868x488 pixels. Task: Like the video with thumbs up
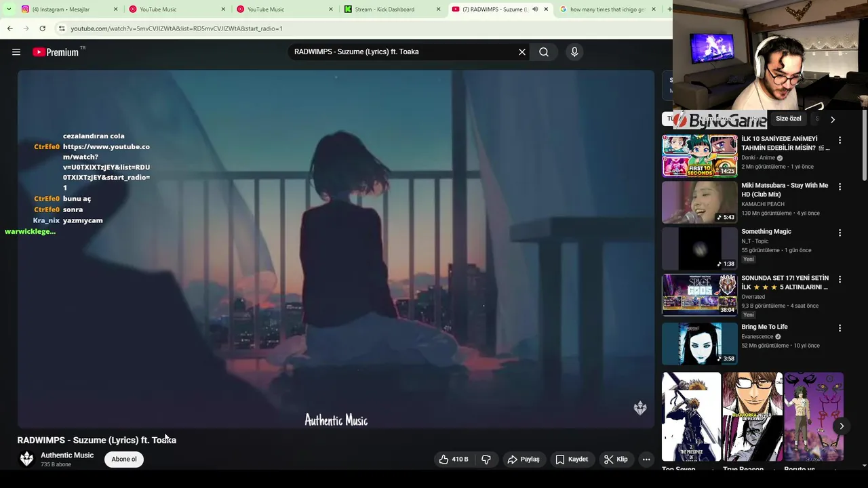tap(454, 460)
